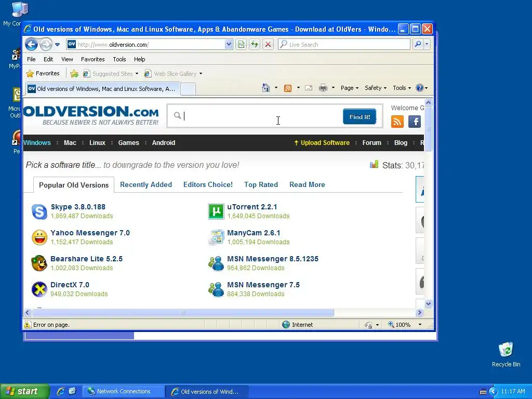Click the oldversion.com address field
Image resolution: width=532 pixels, height=399 pixels.
(x=150, y=45)
